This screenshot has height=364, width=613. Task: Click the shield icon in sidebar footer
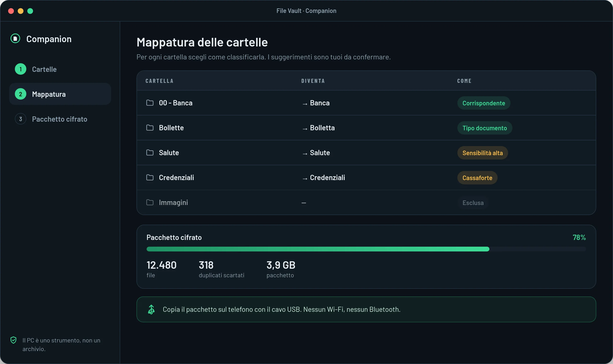[x=13, y=340]
